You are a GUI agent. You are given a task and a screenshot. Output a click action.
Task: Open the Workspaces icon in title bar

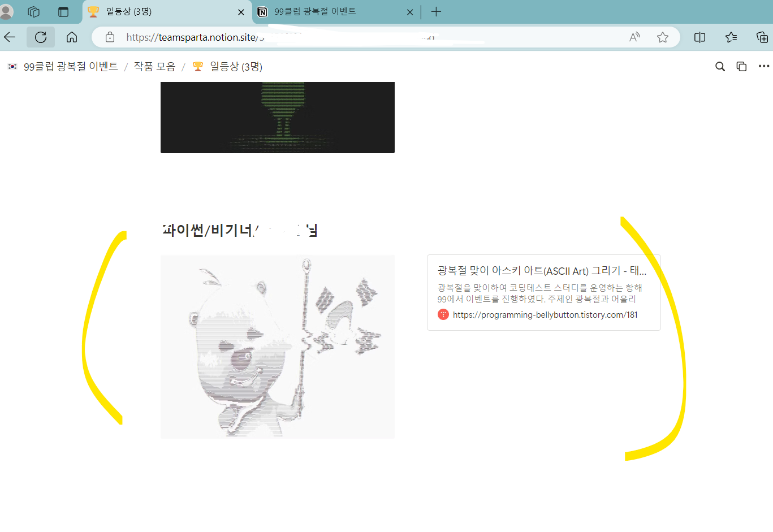pyautogui.click(x=34, y=12)
